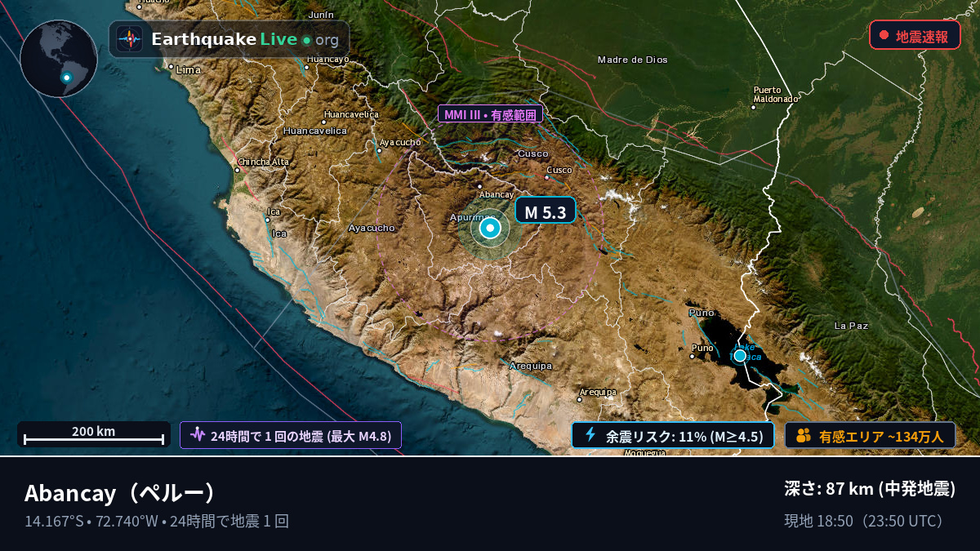Screen dimensions: 980x551
Task: Click the La Paz label
Action: pyautogui.click(x=851, y=326)
